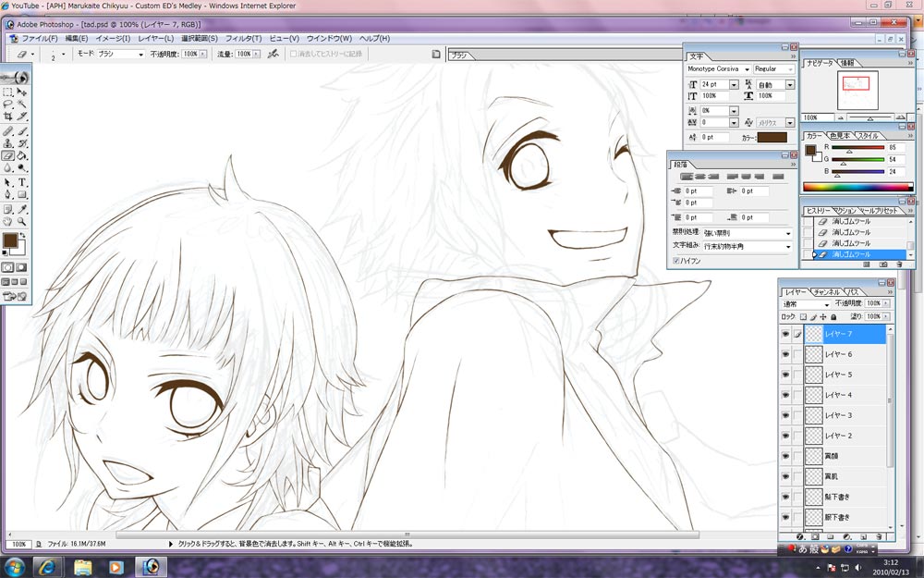Open the 通常 blend mode dropdown

[x=806, y=304]
